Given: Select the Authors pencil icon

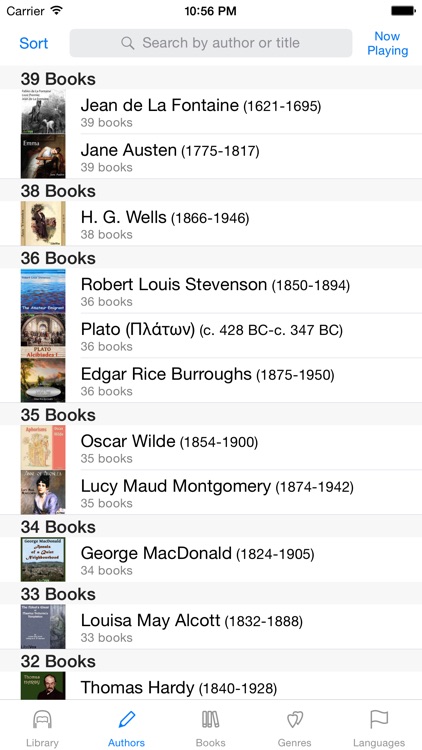Looking at the screenshot, I should [x=126, y=719].
